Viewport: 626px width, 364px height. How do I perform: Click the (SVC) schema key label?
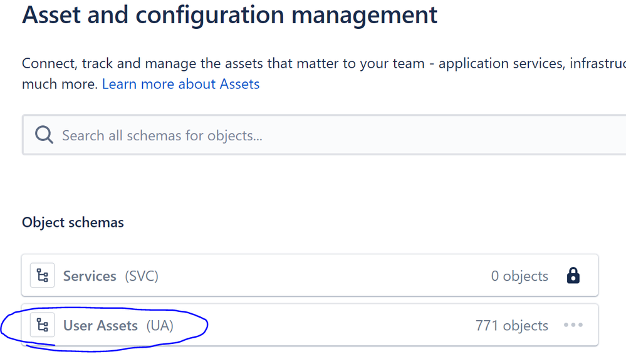(x=142, y=276)
